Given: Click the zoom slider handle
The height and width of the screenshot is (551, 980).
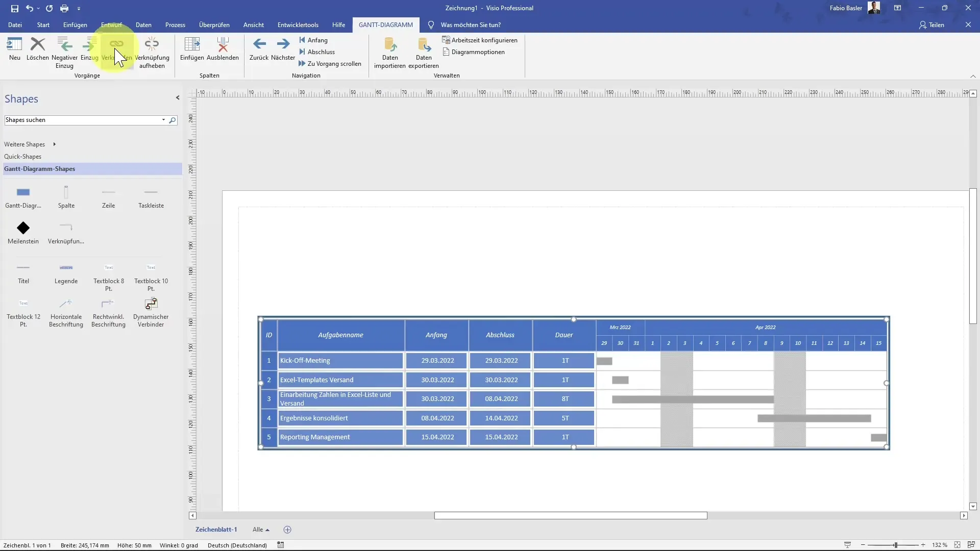Looking at the screenshot, I should coord(895,545).
